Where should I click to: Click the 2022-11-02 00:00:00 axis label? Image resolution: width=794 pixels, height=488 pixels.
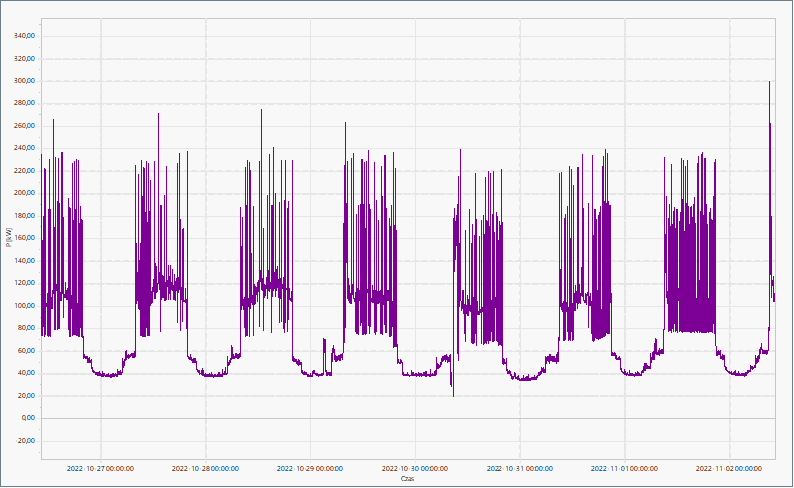click(729, 468)
